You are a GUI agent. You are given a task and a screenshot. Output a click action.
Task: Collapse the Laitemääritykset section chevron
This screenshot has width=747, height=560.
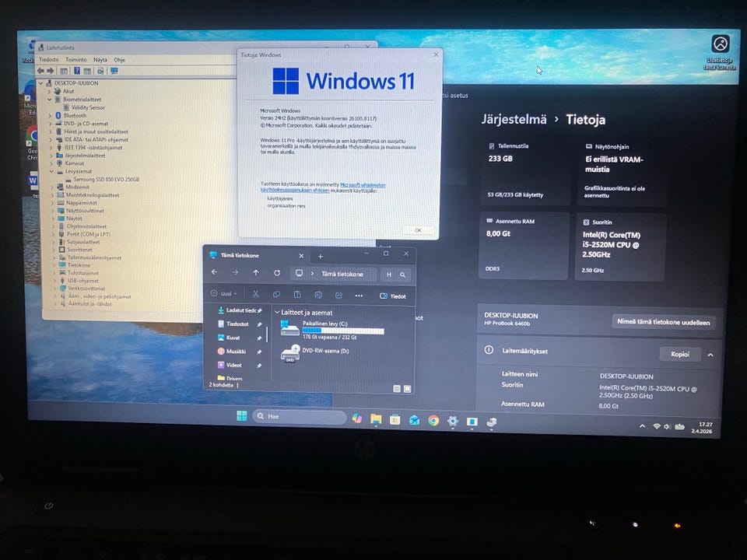tap(710, 355)
